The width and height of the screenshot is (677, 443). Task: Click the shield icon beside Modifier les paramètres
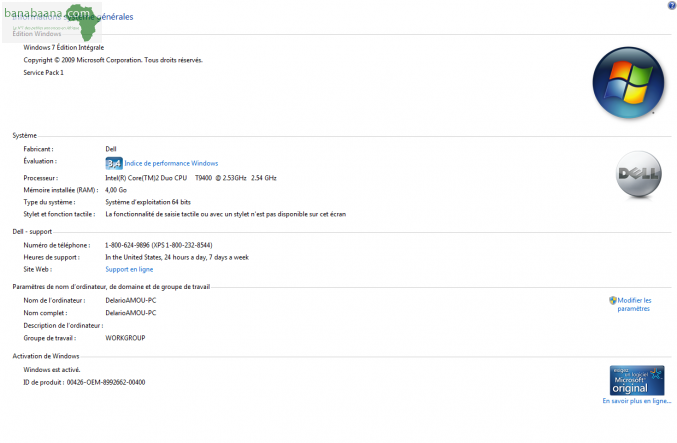tap(613, 300)
